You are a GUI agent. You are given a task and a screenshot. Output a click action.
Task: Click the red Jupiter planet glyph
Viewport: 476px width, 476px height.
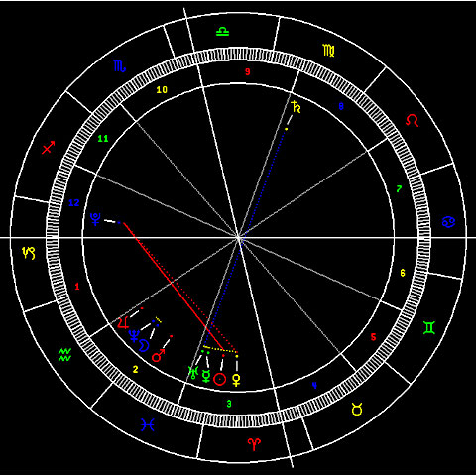point(123,322)
